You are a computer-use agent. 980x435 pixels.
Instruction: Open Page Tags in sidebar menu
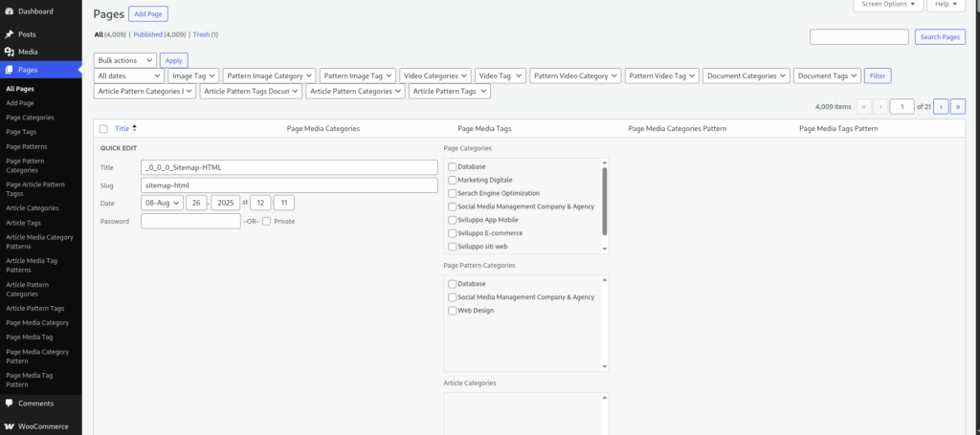22,132
